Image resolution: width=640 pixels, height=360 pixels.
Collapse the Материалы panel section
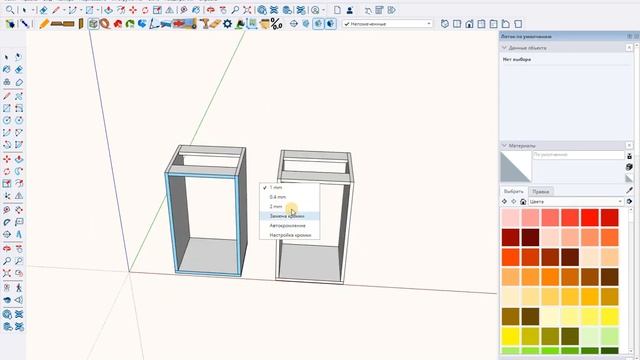pos(504,145)
